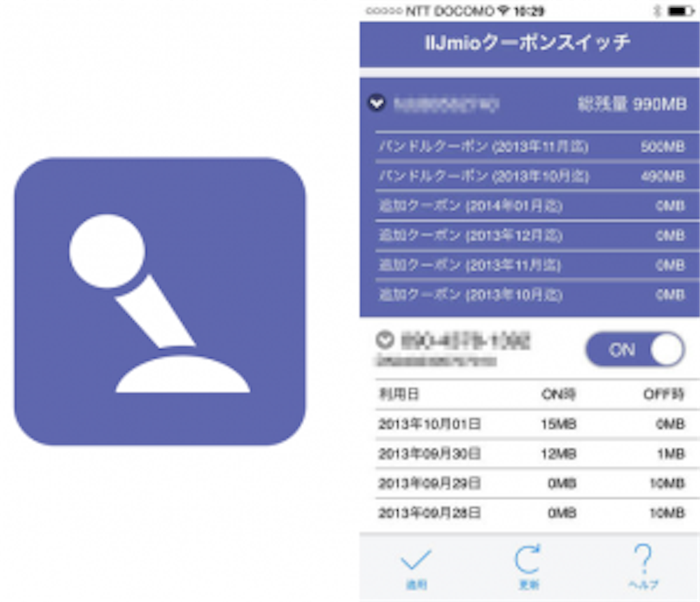Tap the 490MB bundle coupon value
Screen dimensions: 700x602
click(x=663, y=176)
